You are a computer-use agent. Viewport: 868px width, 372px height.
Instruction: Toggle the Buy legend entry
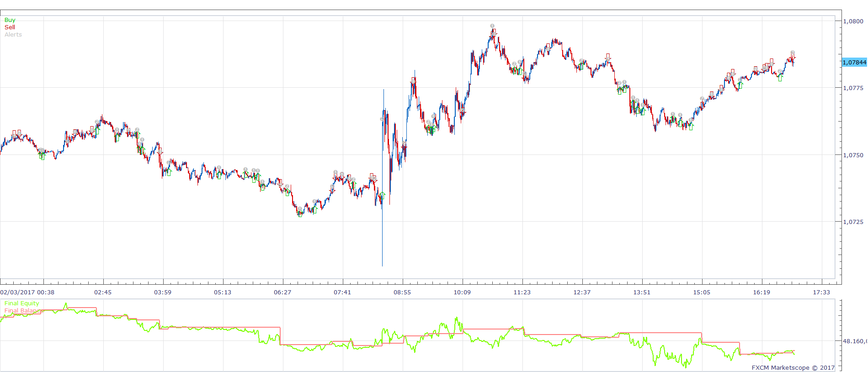pos(10,20)
